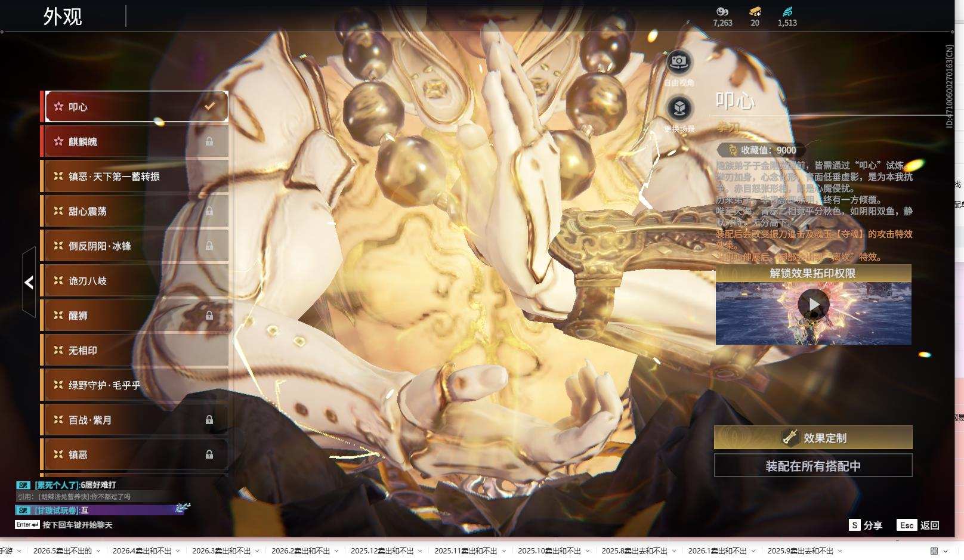Switch to the 2026.3卖出和不出 sheet tab
Screen dimensions: 964x560
pos(221,551)
